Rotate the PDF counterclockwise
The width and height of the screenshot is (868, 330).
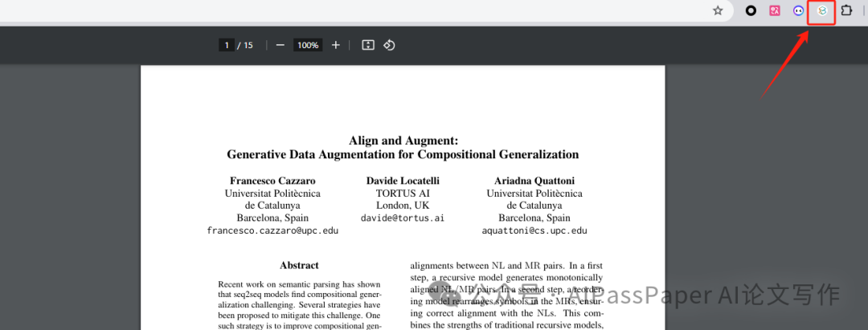click(x=389, y=45)
